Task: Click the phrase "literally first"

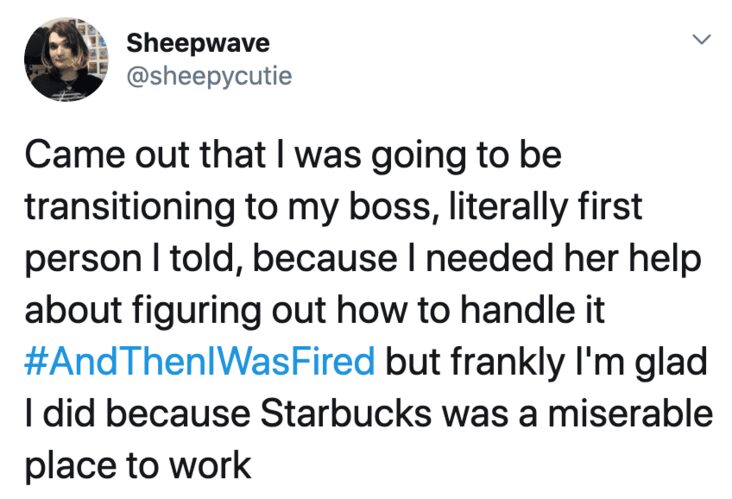Action: (545, 207)
